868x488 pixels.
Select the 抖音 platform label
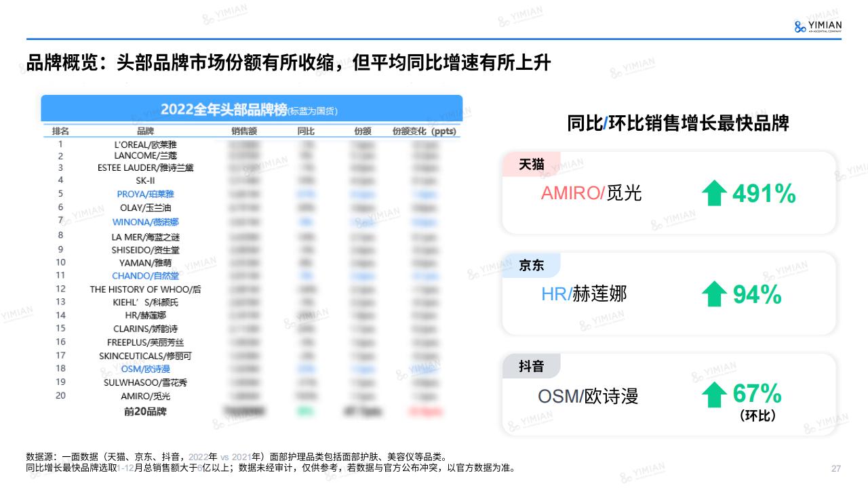point(532,367)
